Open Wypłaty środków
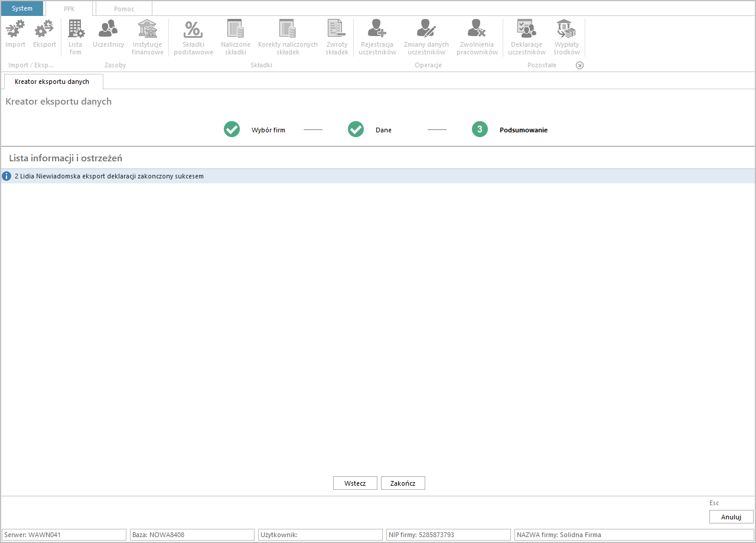Image resolution: width=756 pixels, height=543 pixels. pos(567,38)
